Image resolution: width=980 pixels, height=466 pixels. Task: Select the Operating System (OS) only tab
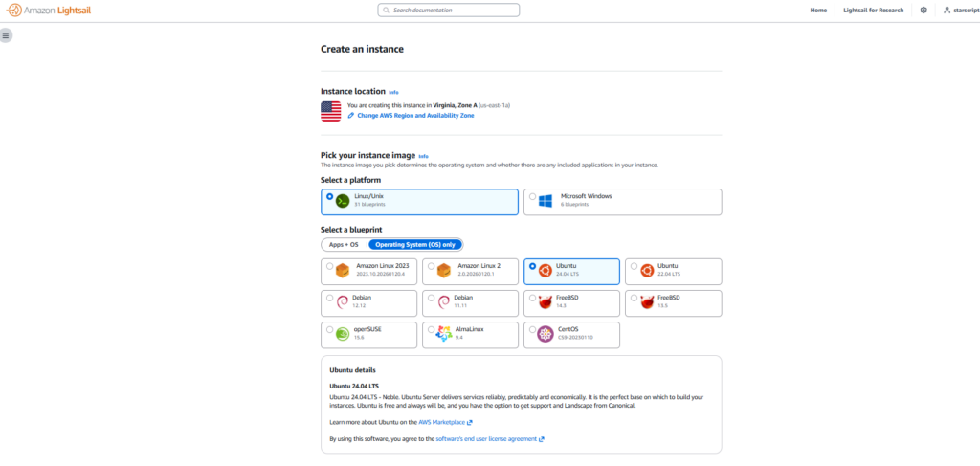(415, 244)
